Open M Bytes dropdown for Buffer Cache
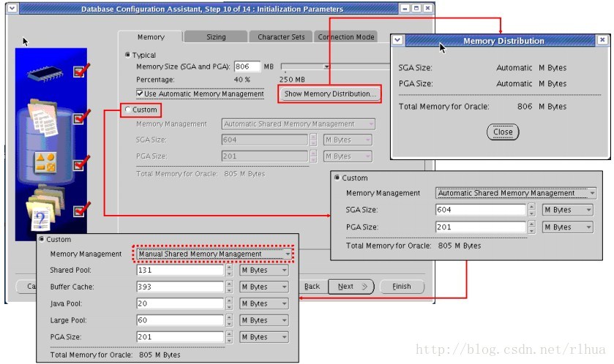Screen dimensions: 614x364 coord(263,287)
